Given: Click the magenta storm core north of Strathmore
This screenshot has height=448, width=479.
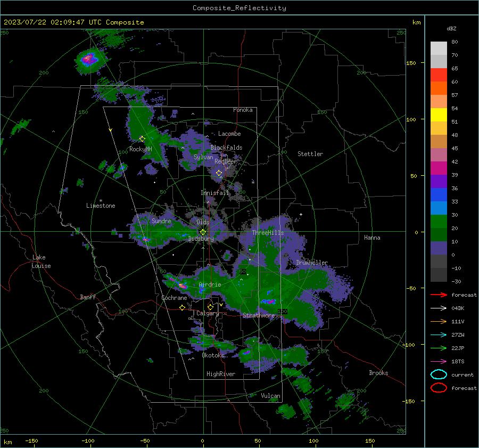Looking at the screenshot, I should pos(269,302).
